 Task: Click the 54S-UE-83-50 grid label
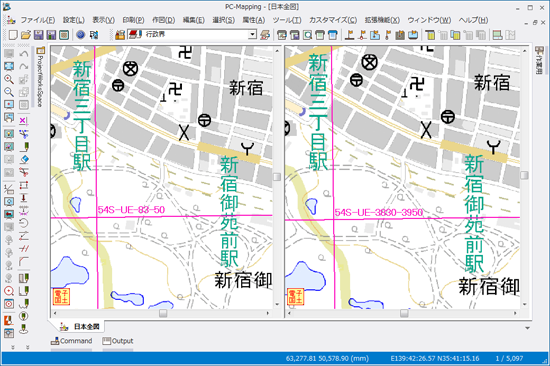[x=131, y=210]
